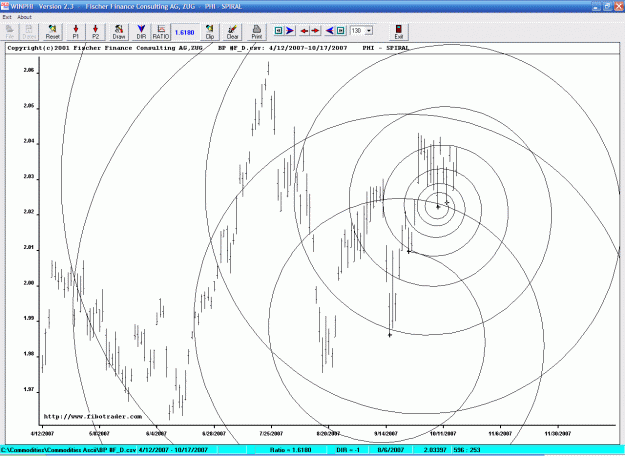This screenshot has height=456, width=625.
Task: Restore down the WINPHI window
Action: (x=607, y=6)
